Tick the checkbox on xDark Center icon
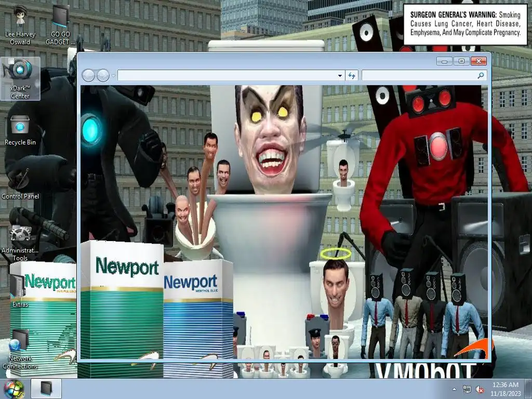This screenshot has width=532, height=399. 11,61
